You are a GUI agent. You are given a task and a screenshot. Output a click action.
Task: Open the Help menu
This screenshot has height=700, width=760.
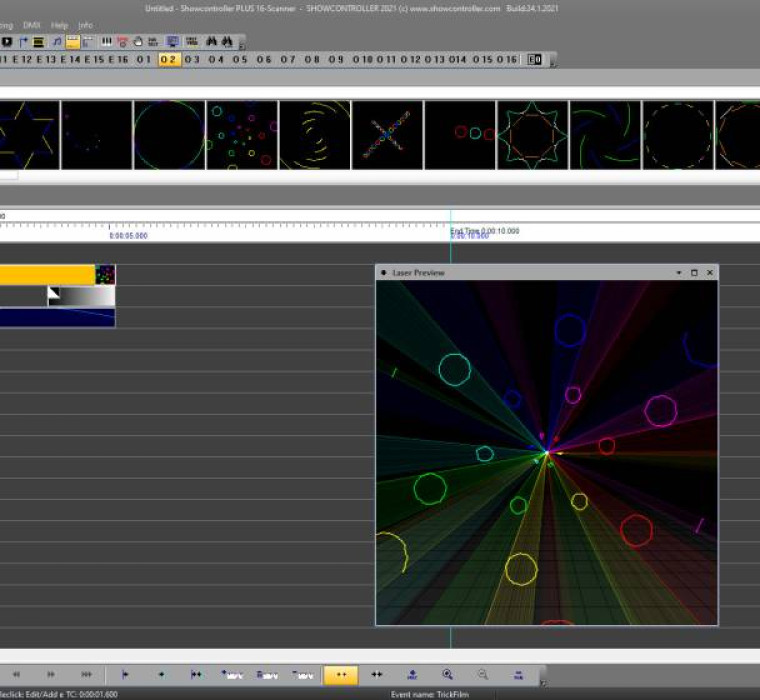click(x=59, y=24)
